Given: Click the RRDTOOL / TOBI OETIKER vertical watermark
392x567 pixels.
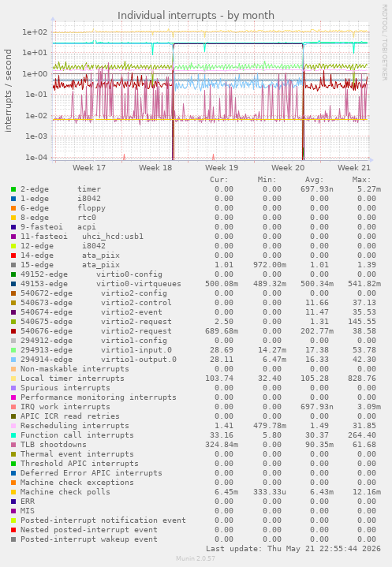Looking at the screenshot, I should click(x=384, y=43).
